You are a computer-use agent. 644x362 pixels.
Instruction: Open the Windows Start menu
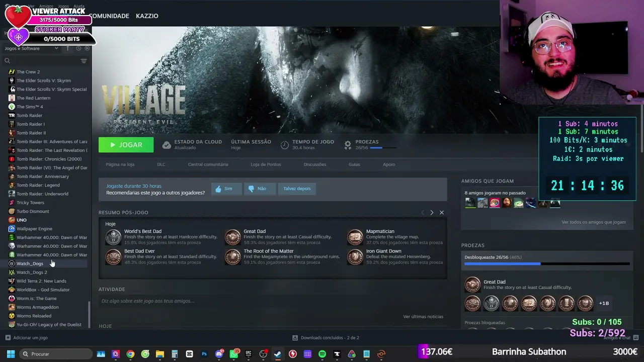pyautogui.click(x=10, y=354)
